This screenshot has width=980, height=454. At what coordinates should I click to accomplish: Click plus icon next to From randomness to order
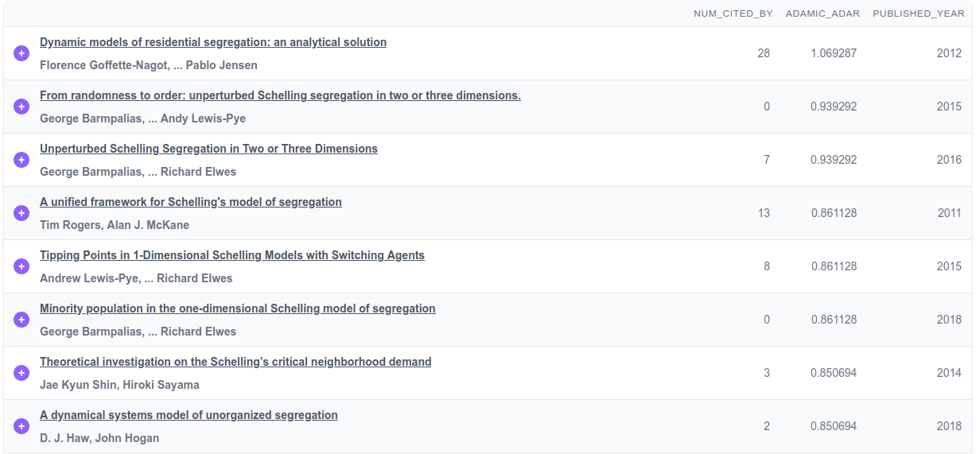click(x=21, y=107)
